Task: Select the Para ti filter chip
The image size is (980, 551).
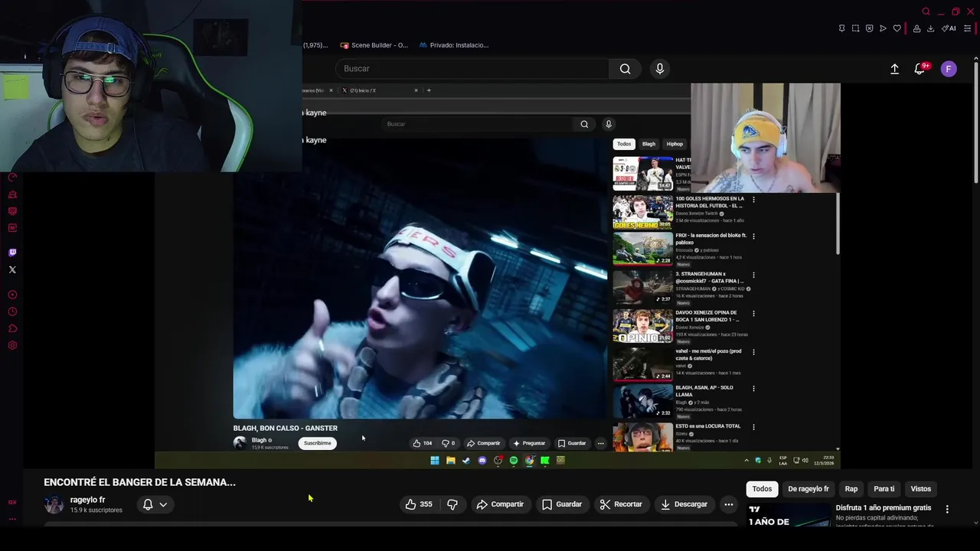Action: (x=884, y=489)
